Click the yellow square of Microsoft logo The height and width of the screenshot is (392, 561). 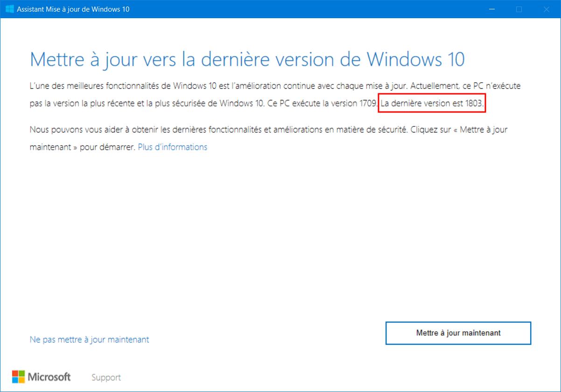point(21,380)
